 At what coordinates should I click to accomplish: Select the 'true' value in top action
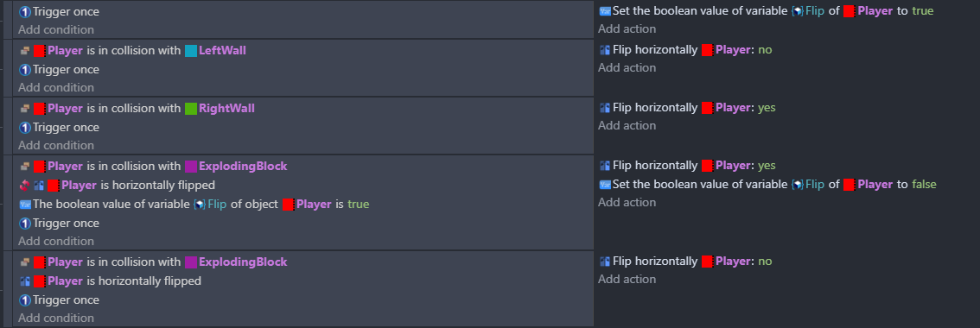coord(922,10)
